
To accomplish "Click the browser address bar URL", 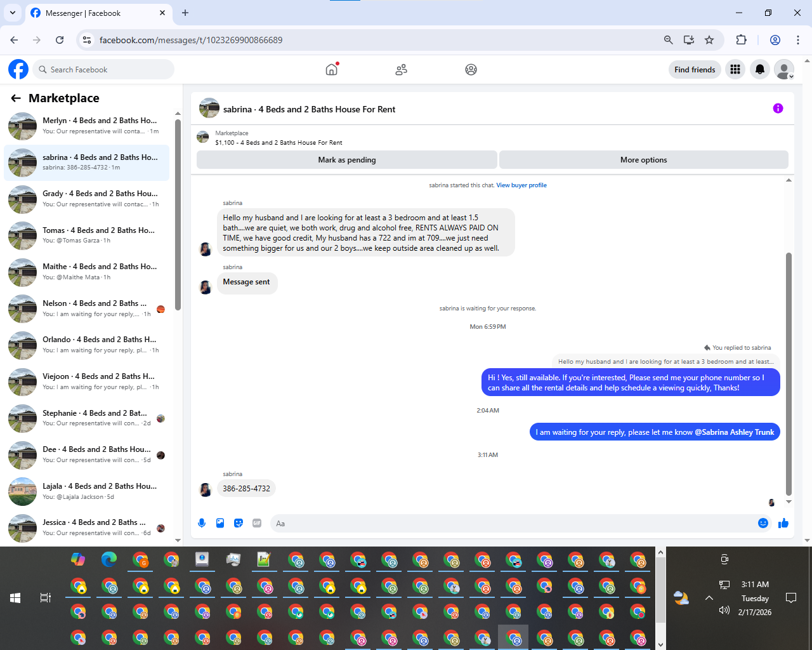I will (x=191, y=40).
